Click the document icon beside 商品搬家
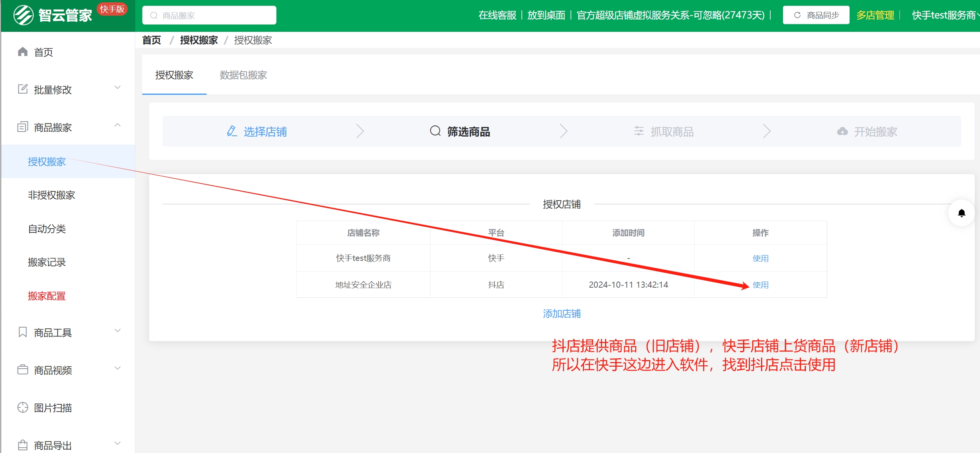This screenshot has width=980, height=453. [x=23, y=127]
